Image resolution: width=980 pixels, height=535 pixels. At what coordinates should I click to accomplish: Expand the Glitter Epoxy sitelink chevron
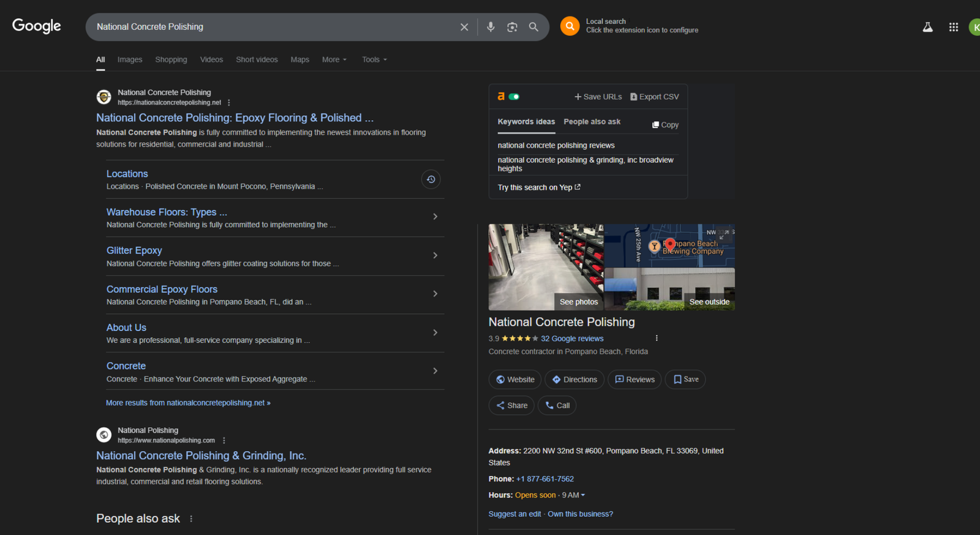tap(435, 256)
